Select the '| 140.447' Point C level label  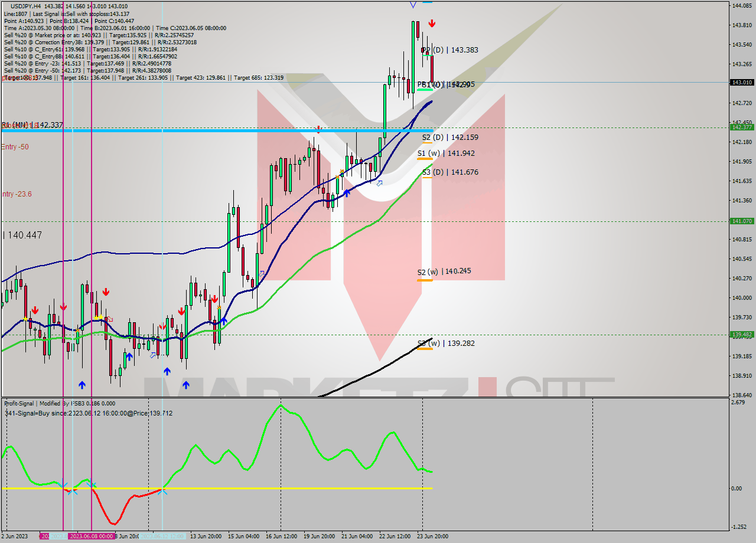23,235
